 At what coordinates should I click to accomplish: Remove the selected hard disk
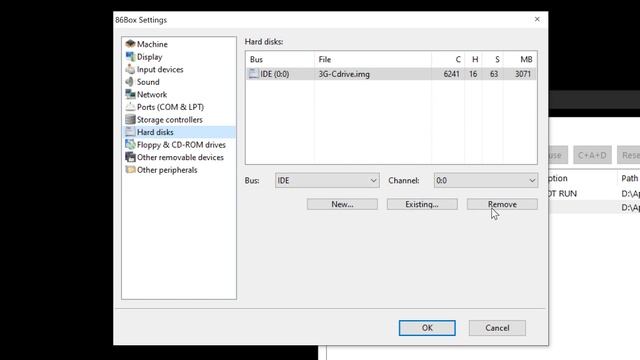pos(502,204)
